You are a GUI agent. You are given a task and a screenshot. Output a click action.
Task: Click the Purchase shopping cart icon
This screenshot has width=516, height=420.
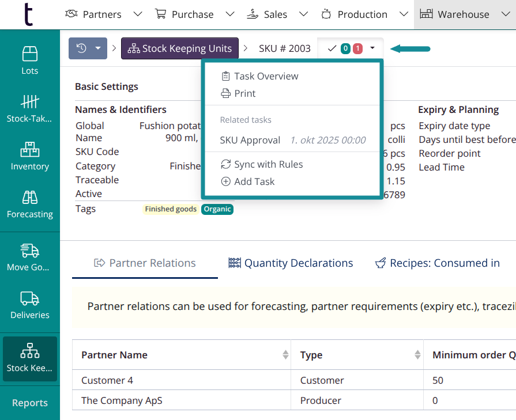(160, 14)
